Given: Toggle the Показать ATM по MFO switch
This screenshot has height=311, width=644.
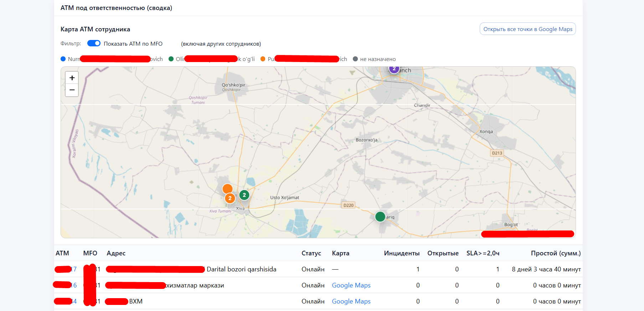Looking at the screenshot, I should tap(94, 43).
